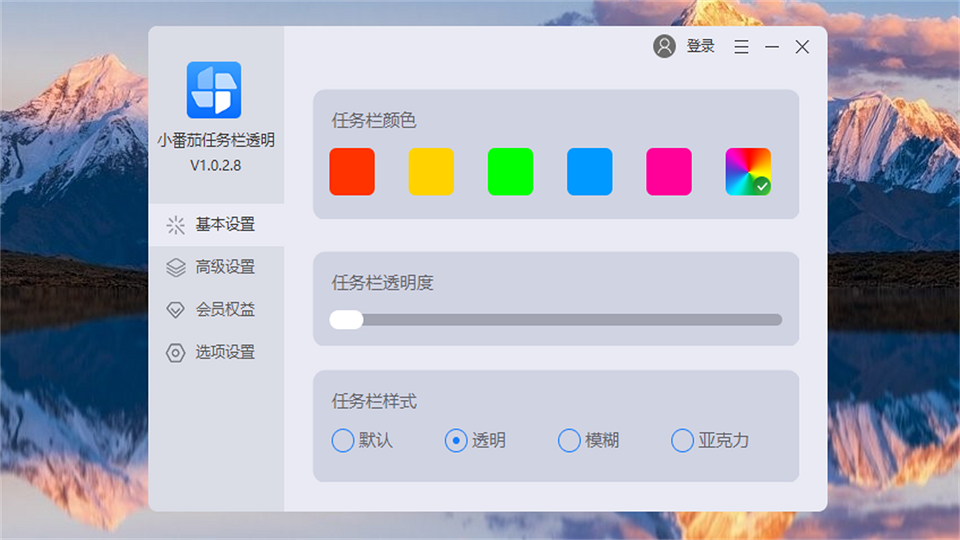Apply the blue taskbar color
Image resolution: width=960 pixels, height=540 pixels.
tap(590, 171)
